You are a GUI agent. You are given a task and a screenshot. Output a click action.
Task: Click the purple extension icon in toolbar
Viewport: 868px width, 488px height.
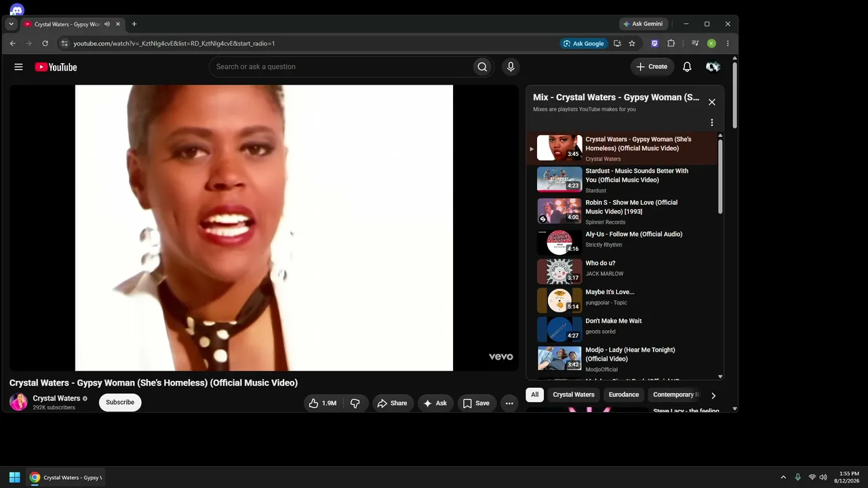654,43
